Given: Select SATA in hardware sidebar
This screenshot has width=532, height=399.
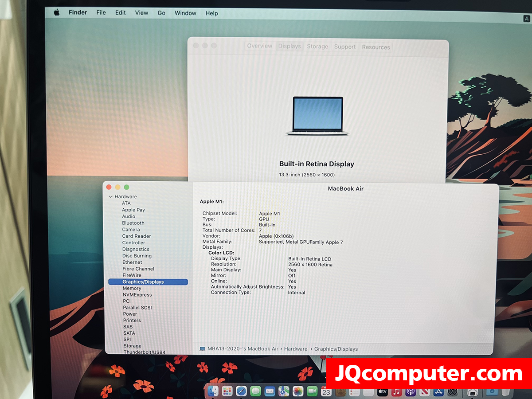Looking at the screenshot, I should pos(129,333).
